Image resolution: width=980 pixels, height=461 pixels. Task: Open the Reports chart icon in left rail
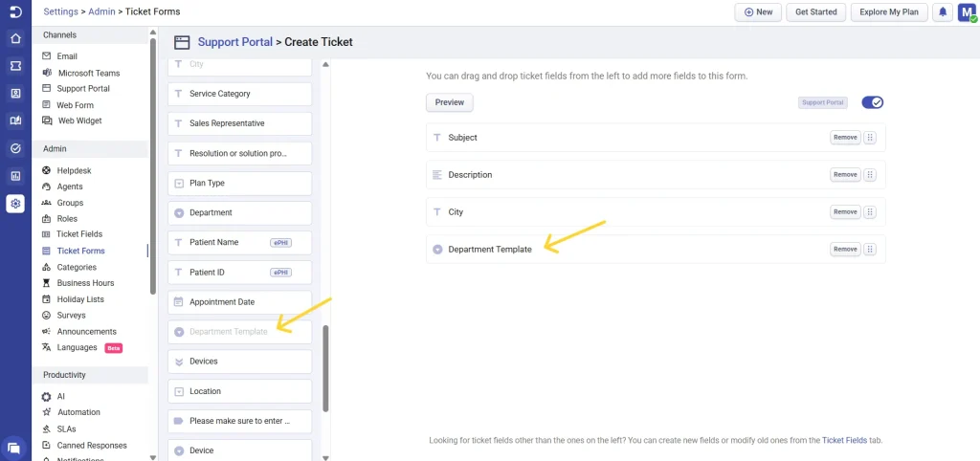pos(15,176)
